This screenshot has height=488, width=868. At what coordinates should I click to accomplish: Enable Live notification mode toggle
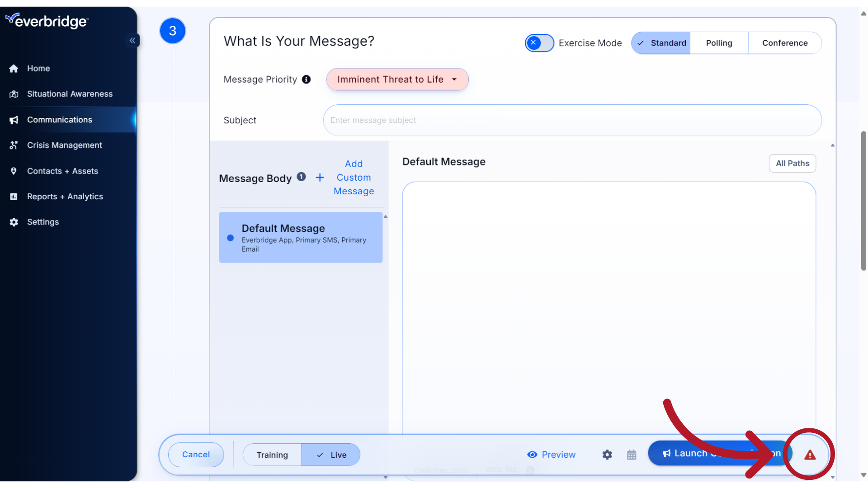coord(331,454)
